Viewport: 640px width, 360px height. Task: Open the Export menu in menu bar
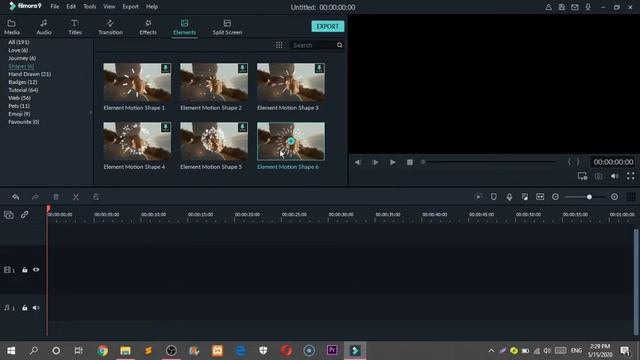(x=130, y=7)
